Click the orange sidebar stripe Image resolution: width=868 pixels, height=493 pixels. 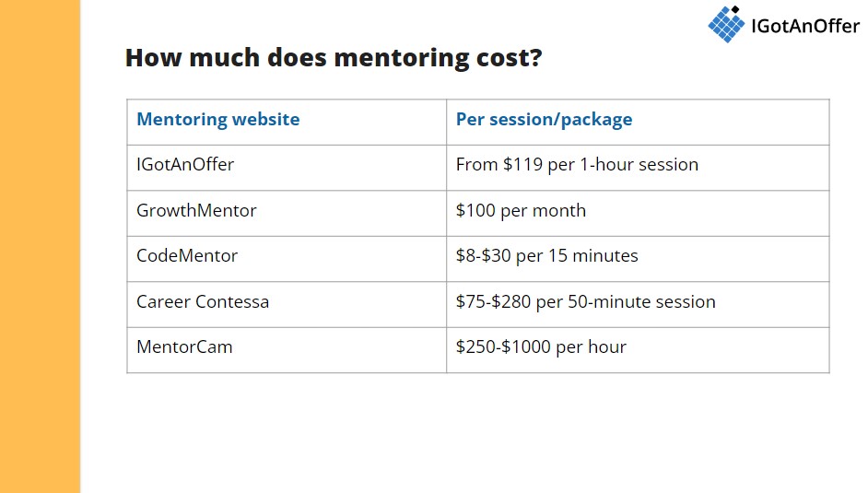[x=40, y=246]
